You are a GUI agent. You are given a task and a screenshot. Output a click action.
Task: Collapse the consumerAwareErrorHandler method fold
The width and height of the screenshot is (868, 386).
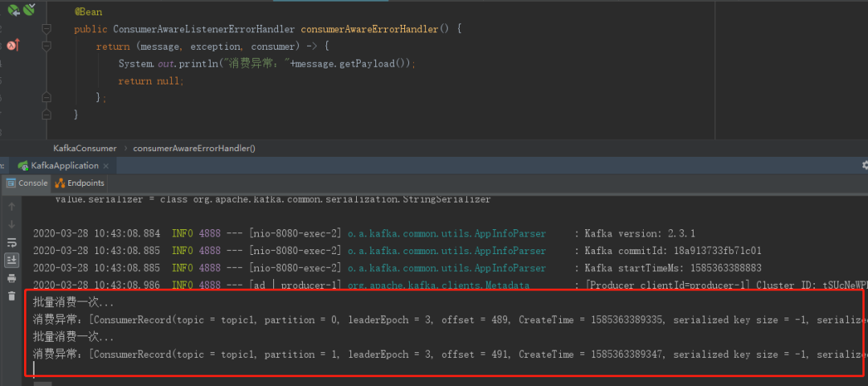coord(47,29)
